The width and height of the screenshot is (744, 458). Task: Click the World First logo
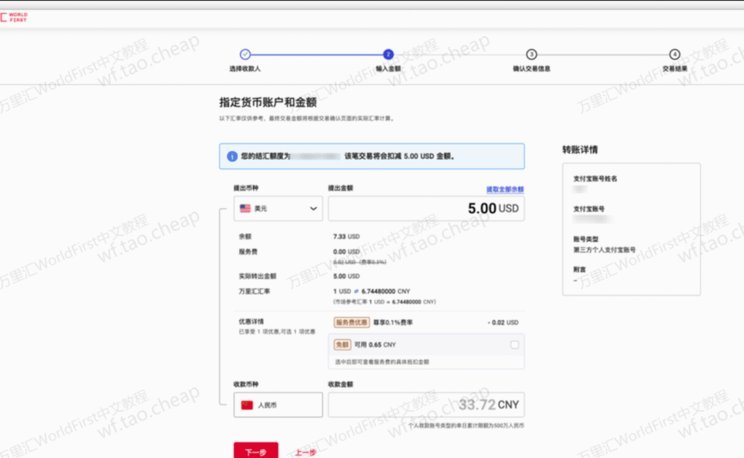[x=14, y=18]
